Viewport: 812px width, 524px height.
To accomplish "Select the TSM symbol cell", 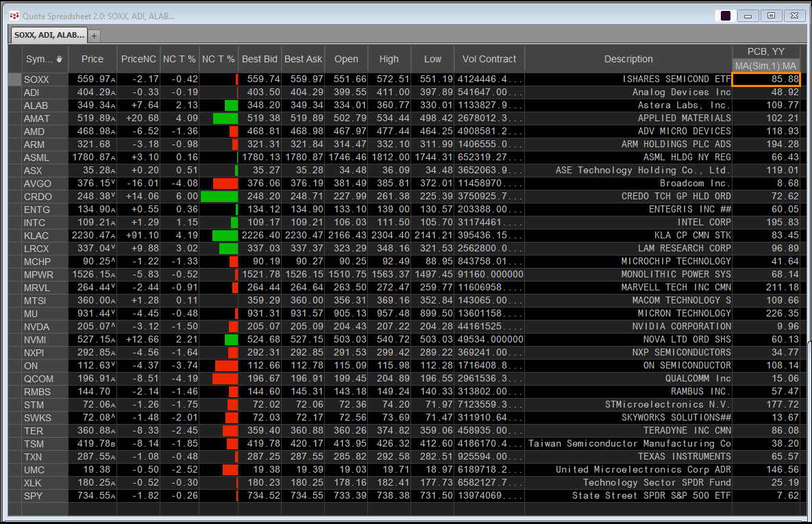I will tap(45, 444).
